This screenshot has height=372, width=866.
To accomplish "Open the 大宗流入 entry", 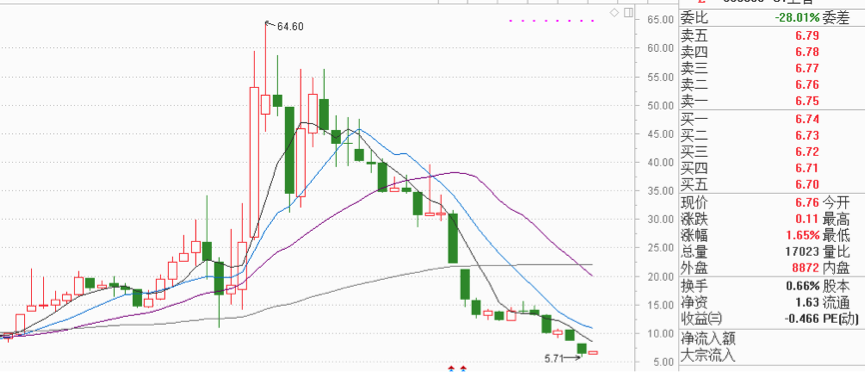I will (x=708, y=354).
